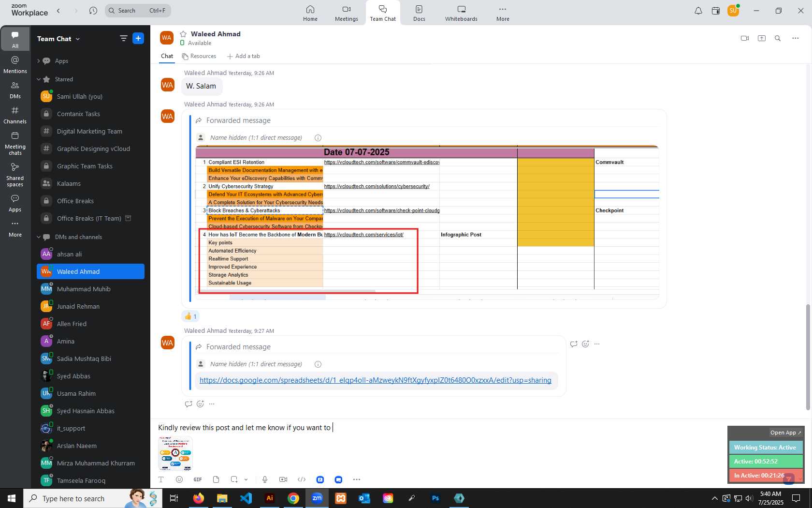
Task: Search within this chat using magnifier icon
Action: pyautogui.click(x=778, y=38)
